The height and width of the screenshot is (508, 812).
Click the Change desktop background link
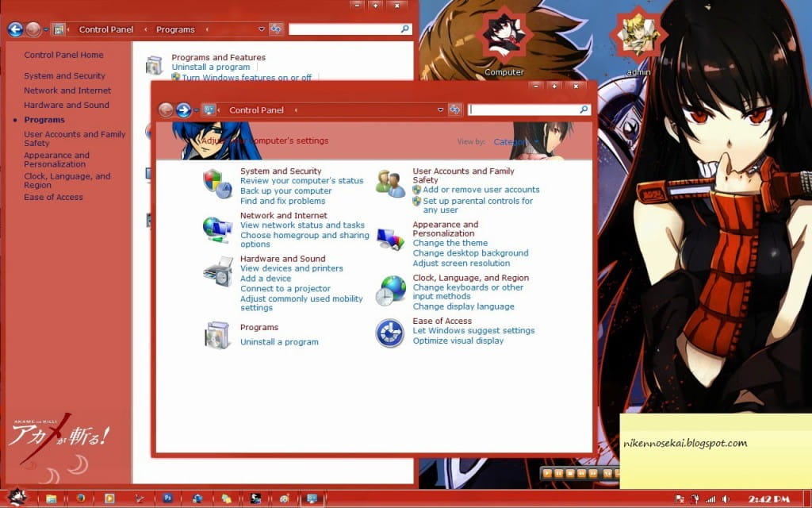pyautogui.click(x=470, y=253)
